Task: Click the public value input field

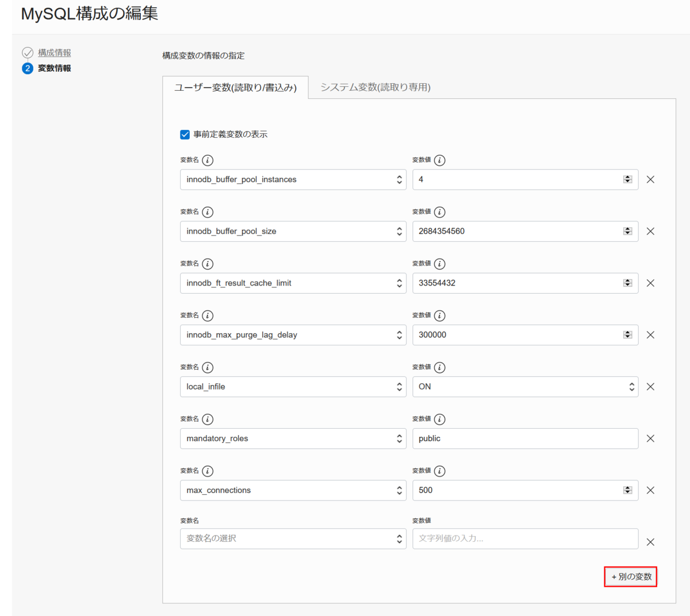Action: coord(525,438)
